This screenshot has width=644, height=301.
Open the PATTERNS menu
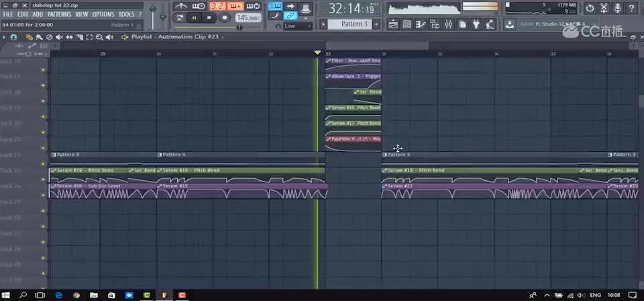coord(59,14)
